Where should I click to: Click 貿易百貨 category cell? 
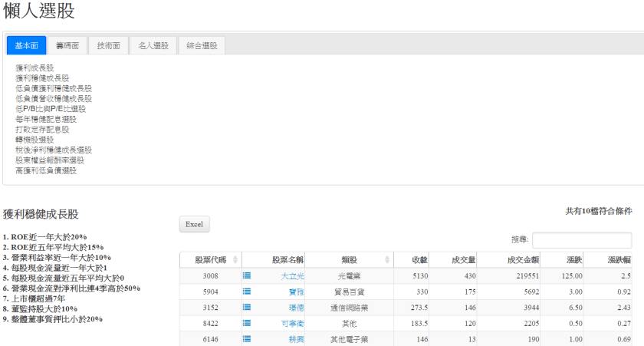[x=349, y=292]
